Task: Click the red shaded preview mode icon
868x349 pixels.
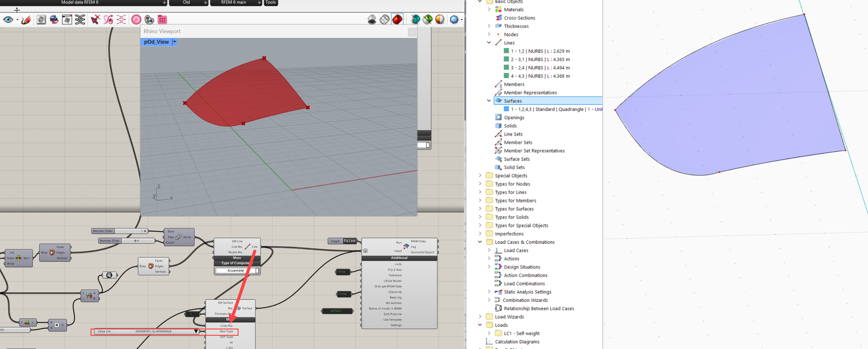Action: [397, 19]
